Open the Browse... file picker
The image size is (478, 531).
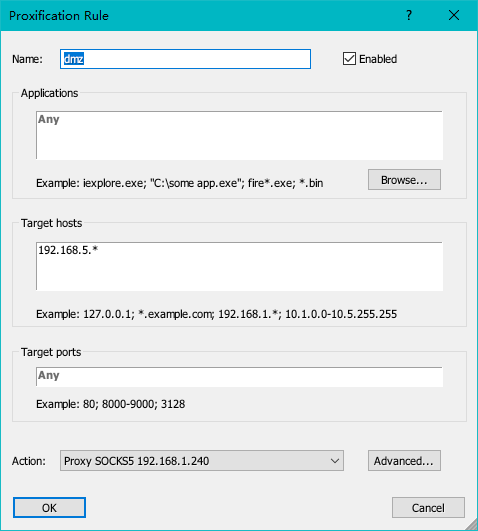404,179
